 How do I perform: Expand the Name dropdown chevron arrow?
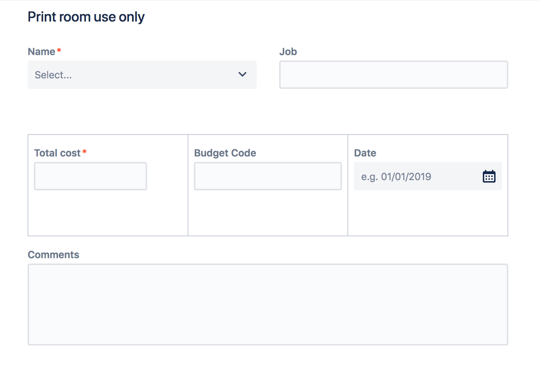coord(242,74)
